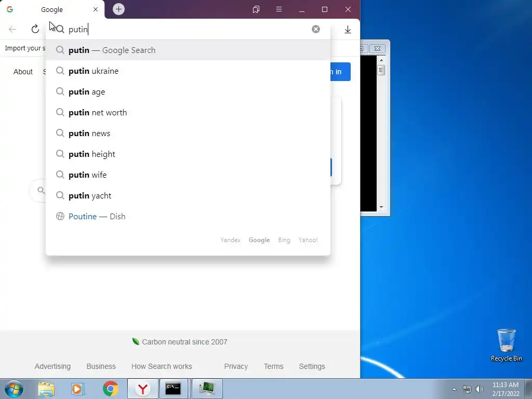Select the 'putin ukraine' suggestion
Screen dimensions: 532x399
188,71
